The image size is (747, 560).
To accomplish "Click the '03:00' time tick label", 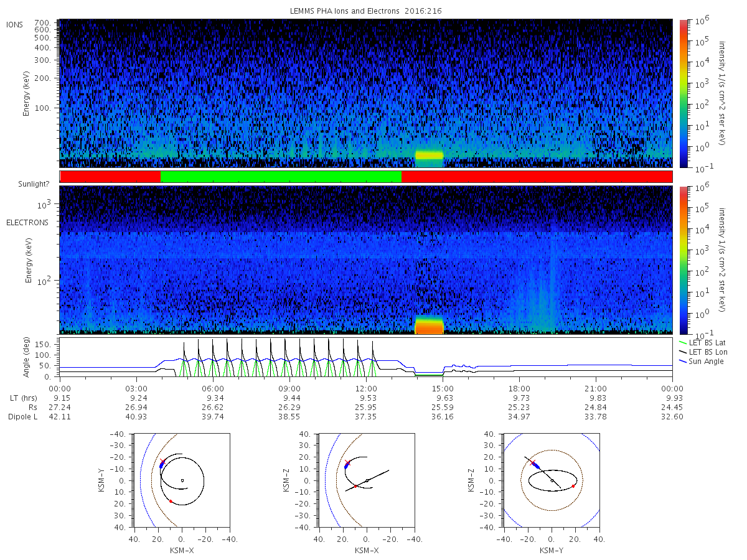I will coord(136,389).
